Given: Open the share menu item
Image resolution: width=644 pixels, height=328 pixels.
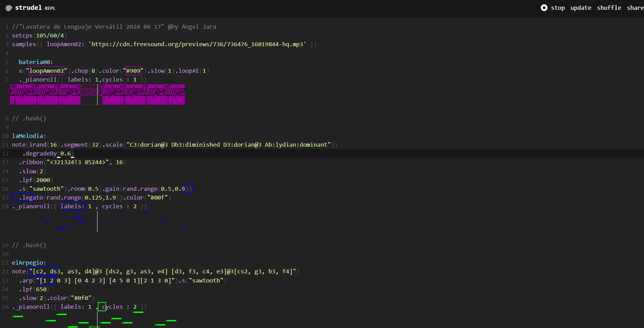Looking at the screenshot, I should [x=635, y=8].
